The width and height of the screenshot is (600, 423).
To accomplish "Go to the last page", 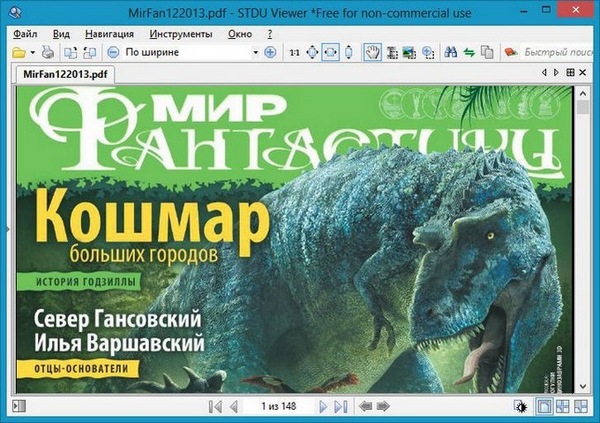I will pos(341,407).
